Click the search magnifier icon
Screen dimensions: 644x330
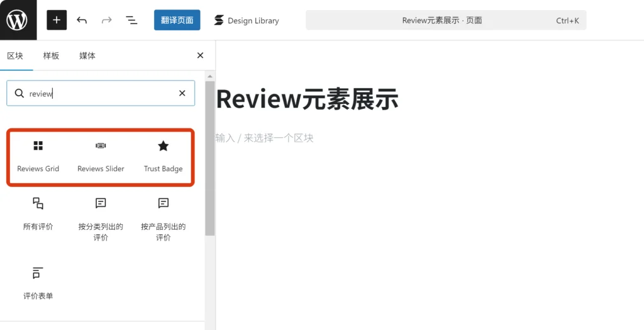19,93
